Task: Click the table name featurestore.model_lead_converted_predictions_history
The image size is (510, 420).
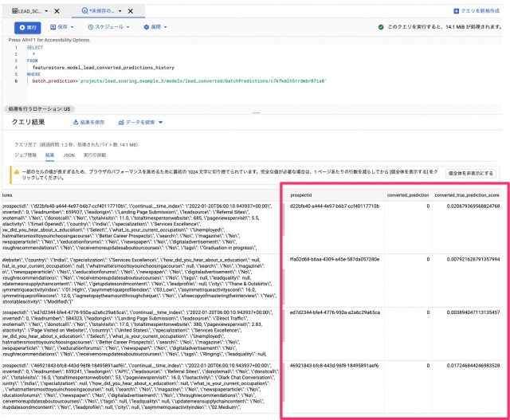Action: [x=104, y=68]
